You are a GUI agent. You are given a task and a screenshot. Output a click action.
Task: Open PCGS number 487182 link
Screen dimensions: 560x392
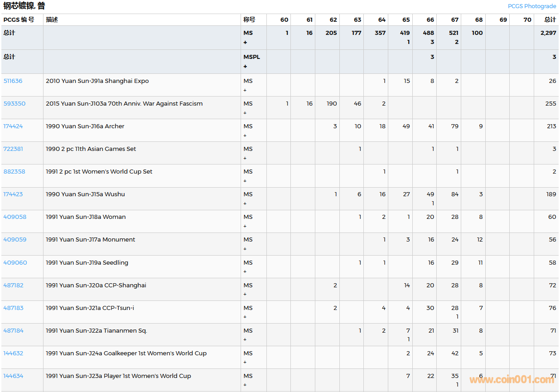pos(14,286)
